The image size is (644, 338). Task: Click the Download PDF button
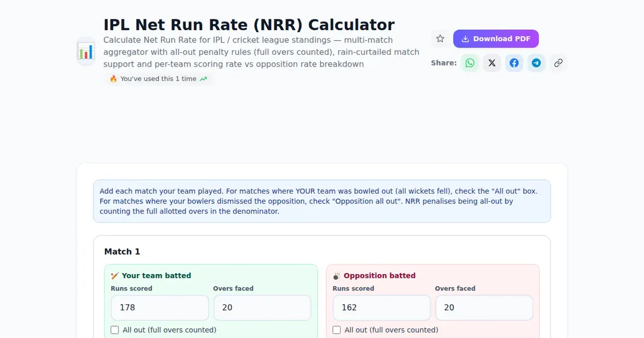[x=496, y=39]
